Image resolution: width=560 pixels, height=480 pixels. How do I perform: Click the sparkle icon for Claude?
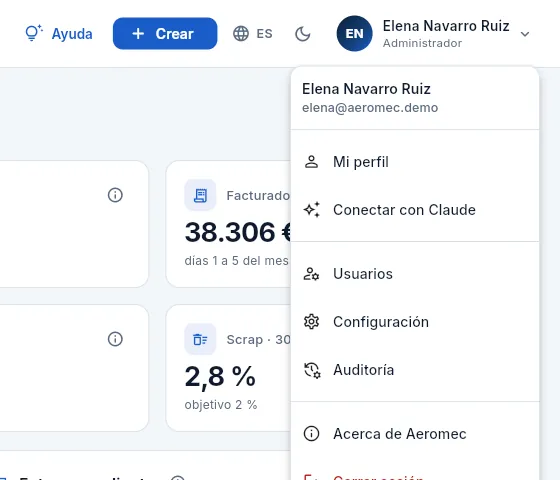click(x=311, y=210)
